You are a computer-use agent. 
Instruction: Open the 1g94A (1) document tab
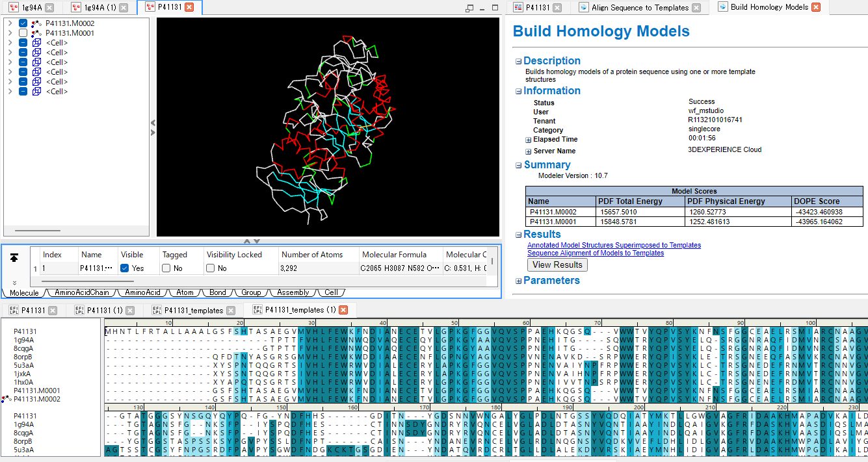point(99,8)
